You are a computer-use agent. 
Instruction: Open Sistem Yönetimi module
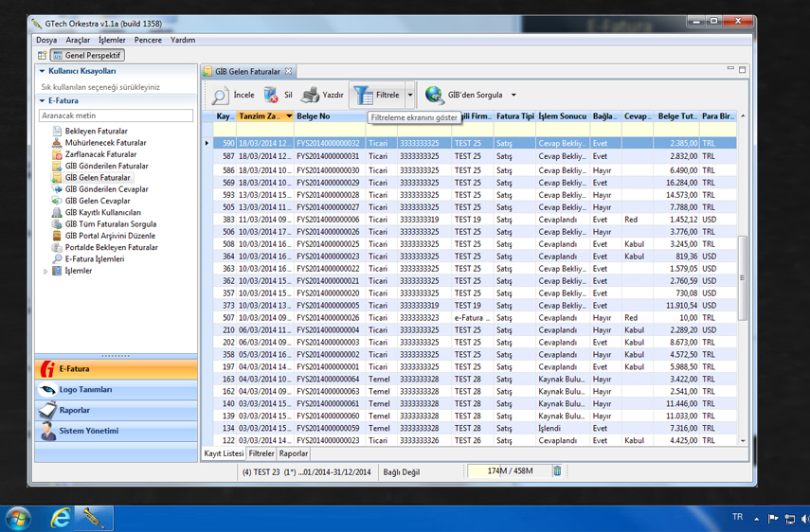(x=116, y=431)
